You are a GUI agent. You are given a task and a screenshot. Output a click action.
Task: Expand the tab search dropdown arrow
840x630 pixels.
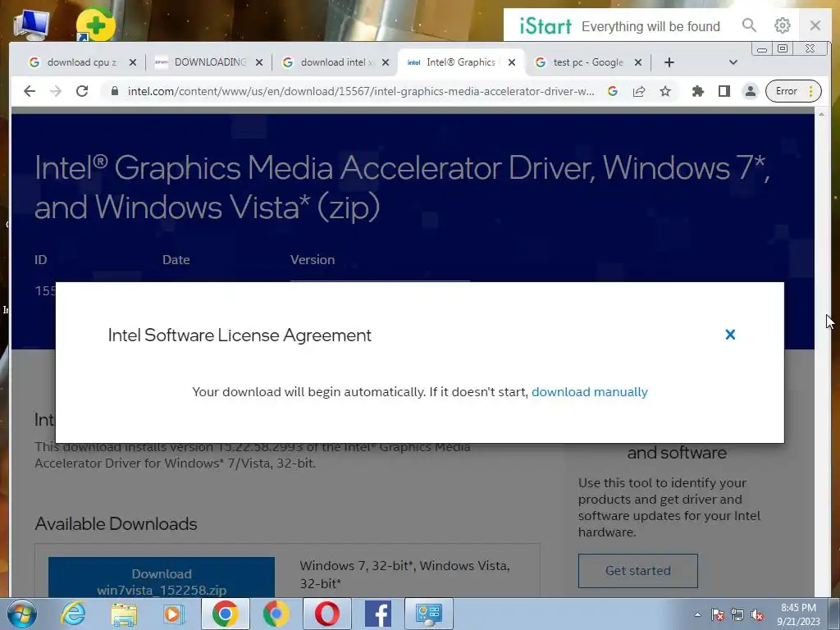[x=733, y=62]
